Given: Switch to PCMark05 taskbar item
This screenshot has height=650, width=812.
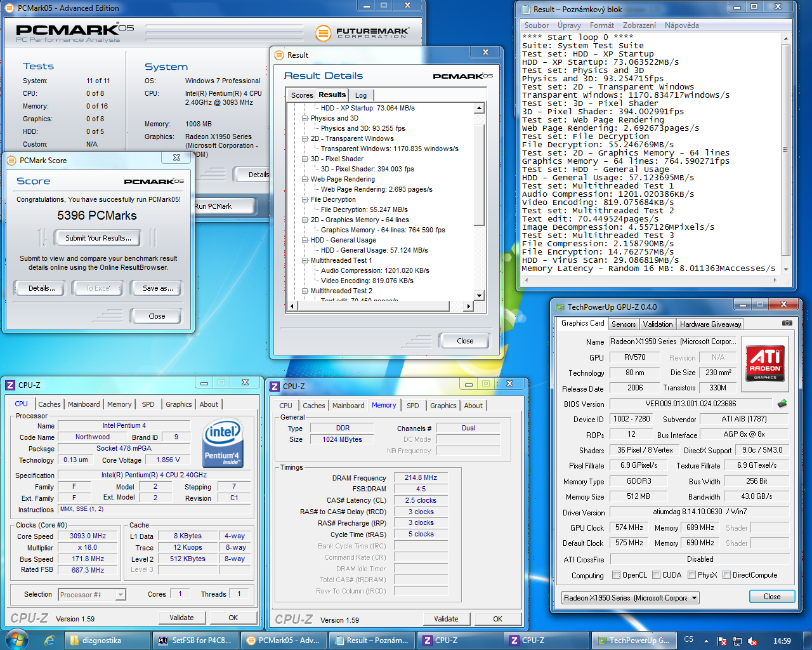Looking at the screenshot, I should pyautogui.click(x=284, y=640).
